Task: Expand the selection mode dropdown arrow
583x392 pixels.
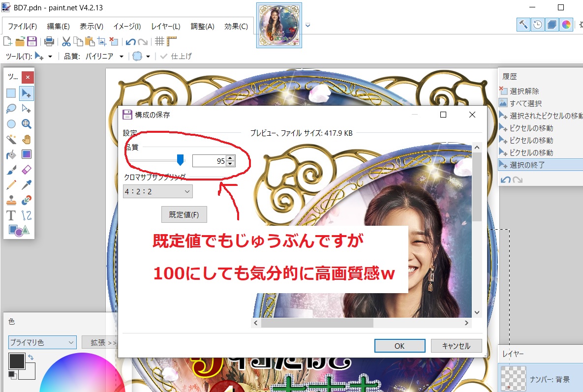Action: pos(148,57)
